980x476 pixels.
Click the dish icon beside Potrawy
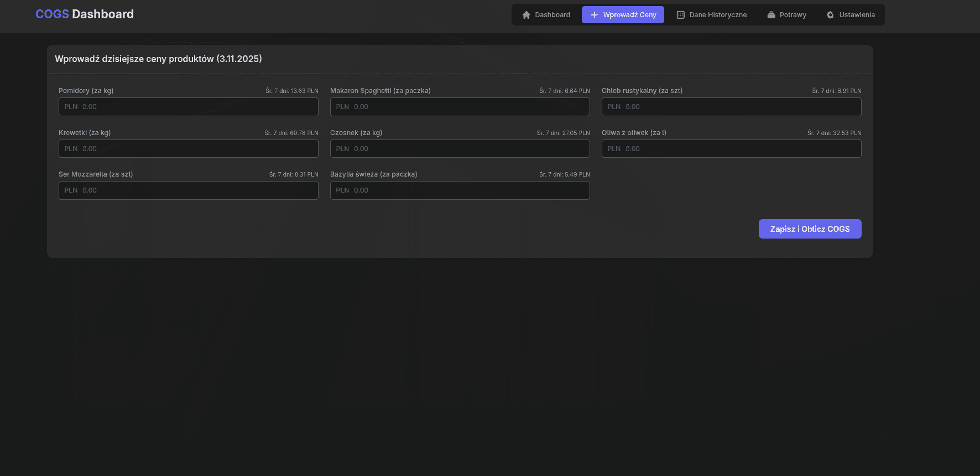click(771, 15)
